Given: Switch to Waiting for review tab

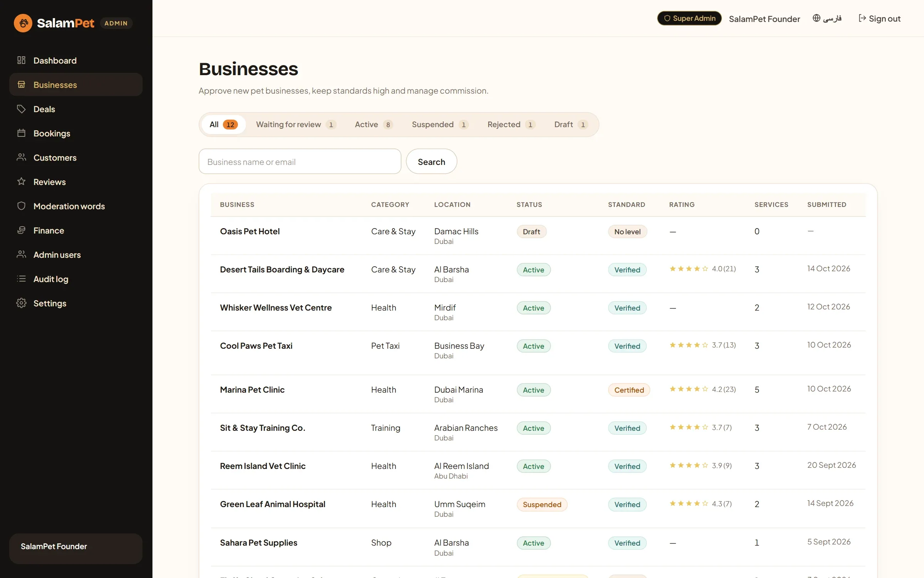Looking at the screenshot, I should pos(296,124).
